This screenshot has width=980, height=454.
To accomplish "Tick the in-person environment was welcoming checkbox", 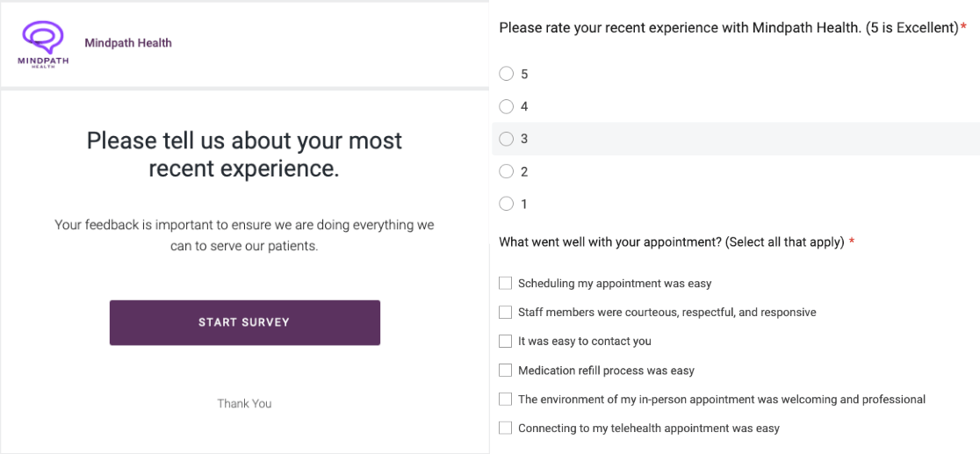I will tap(505, 399).
